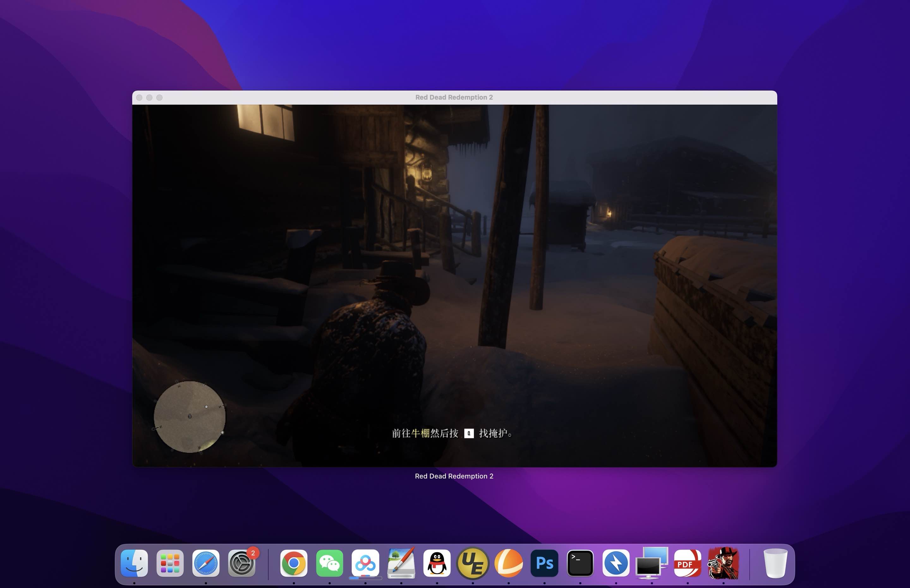Open Terminal from the dock
Image resolution: width=910 pixels, height=588 pixels.
tap(580, 563)
